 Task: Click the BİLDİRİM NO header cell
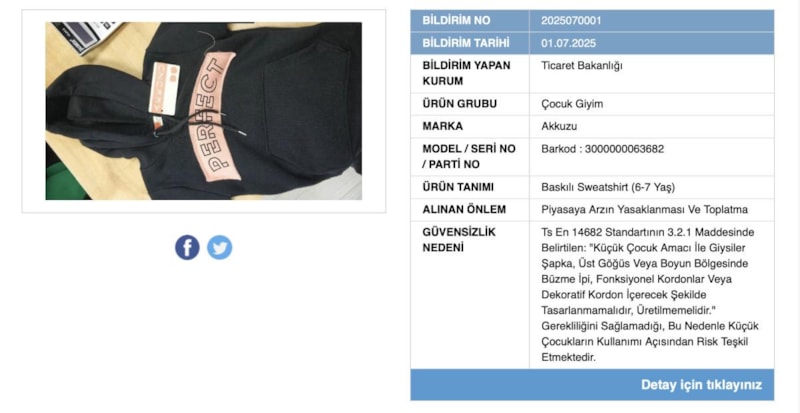pyautogui.click(x=470, y=21)
